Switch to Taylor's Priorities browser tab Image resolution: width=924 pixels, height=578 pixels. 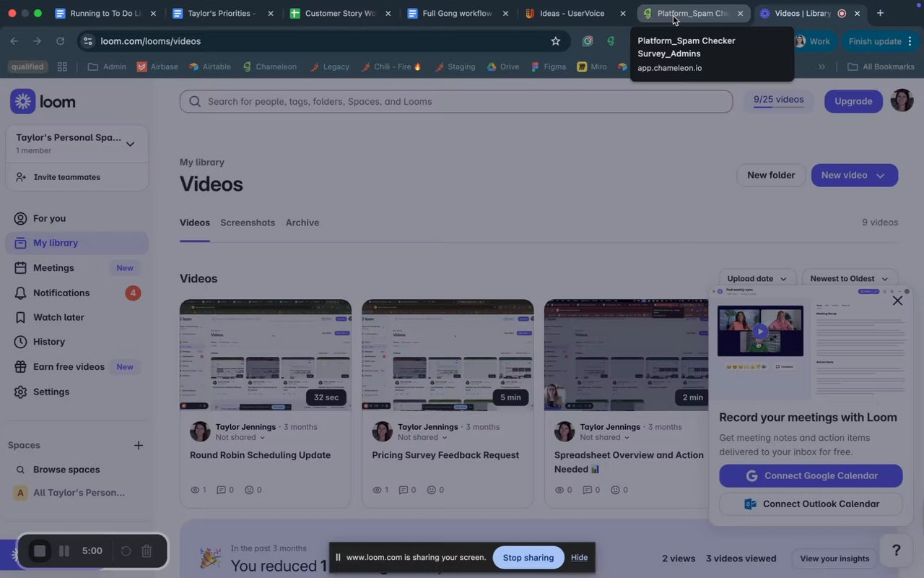tap(222, 13)
